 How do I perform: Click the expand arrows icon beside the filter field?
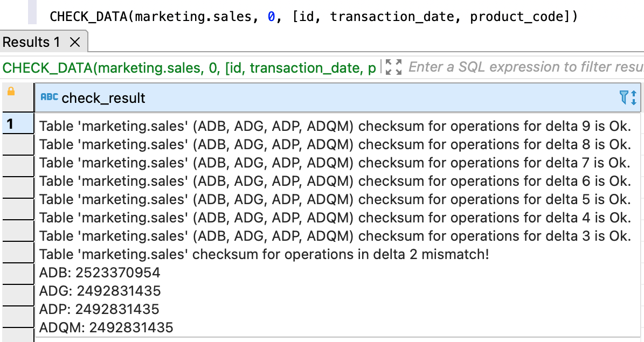tap(394, 67)
